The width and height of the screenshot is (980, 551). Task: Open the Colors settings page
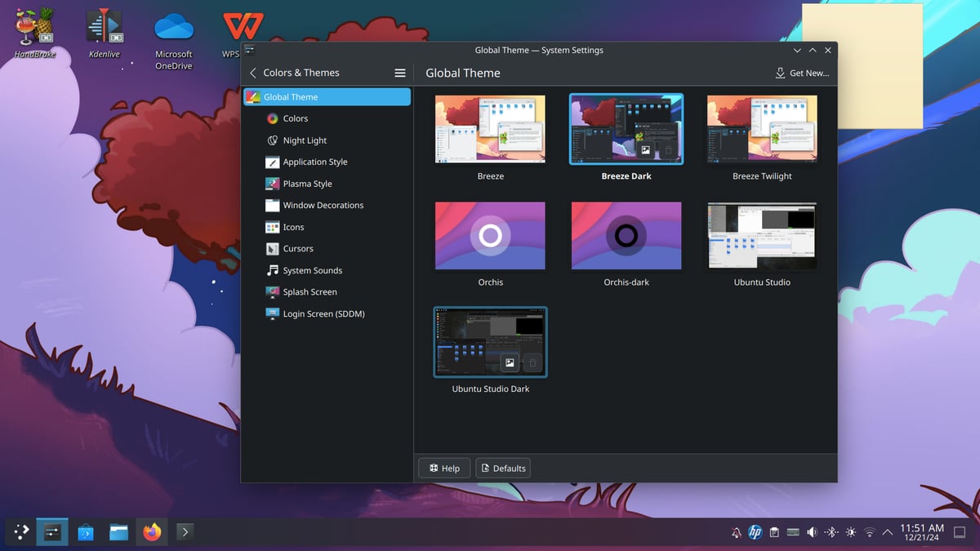coord(295,118)
